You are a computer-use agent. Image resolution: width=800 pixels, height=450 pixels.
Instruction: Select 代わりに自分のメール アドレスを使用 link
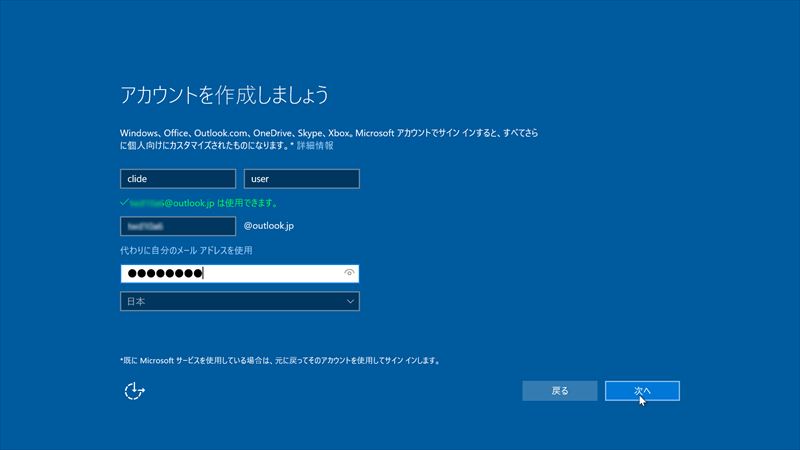(x=186, y=251)
